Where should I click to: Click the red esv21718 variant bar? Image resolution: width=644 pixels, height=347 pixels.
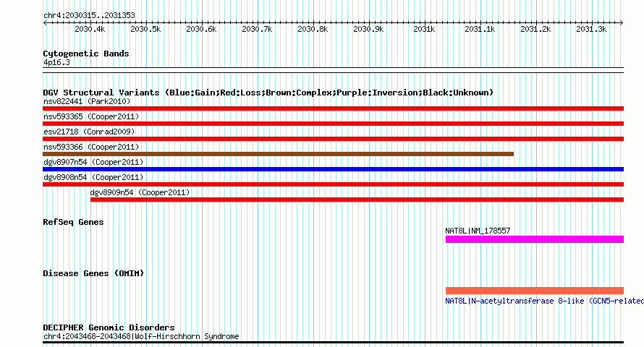pos(333,139)
